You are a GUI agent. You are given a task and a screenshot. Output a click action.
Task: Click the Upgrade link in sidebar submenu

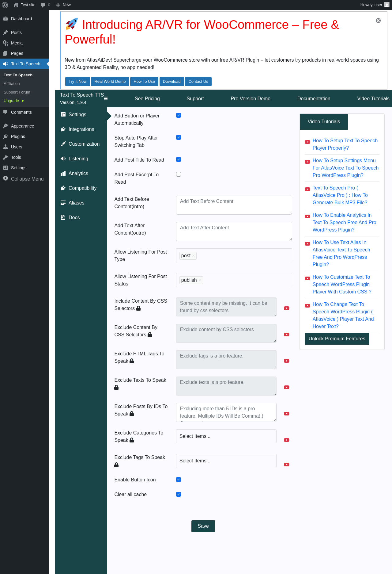14,101
